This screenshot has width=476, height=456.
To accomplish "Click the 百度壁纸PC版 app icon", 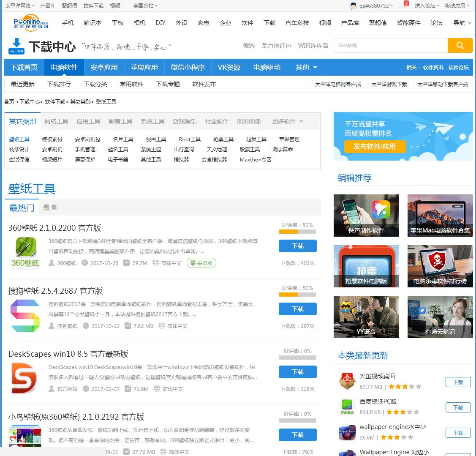I will 347,407.
